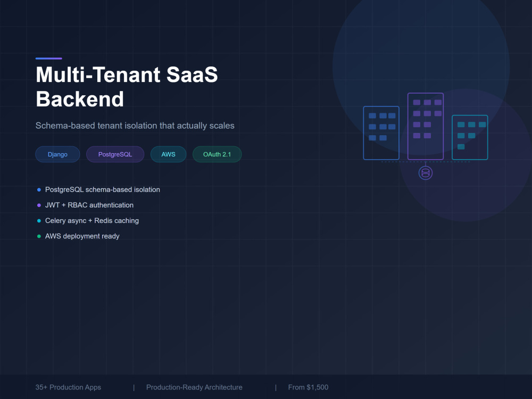Click the schema-based tenant isolation subtitle
This screenshot has width=532, height=399.
pos(135,126)
